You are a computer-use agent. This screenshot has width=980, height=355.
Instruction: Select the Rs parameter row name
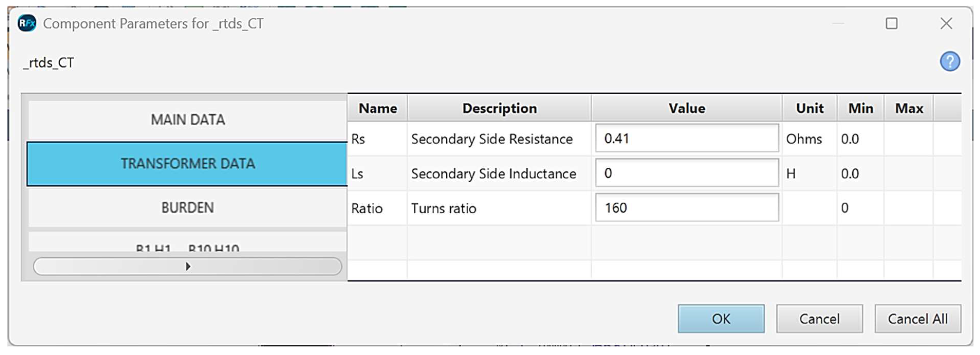(x=358, y=139)
